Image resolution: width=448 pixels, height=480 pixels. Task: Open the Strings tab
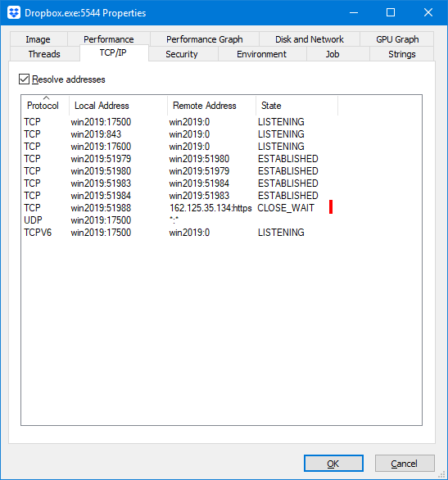401,54
